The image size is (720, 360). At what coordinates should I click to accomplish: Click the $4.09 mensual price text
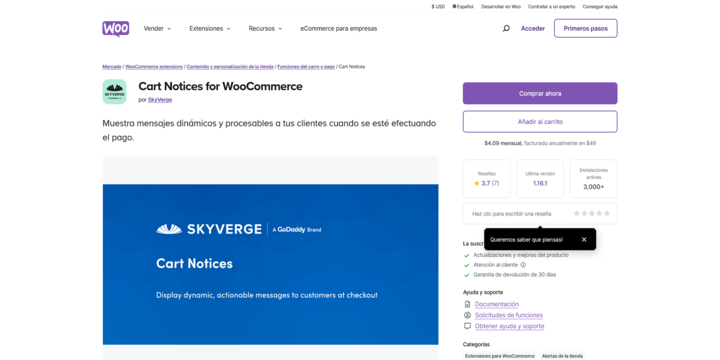503,143
